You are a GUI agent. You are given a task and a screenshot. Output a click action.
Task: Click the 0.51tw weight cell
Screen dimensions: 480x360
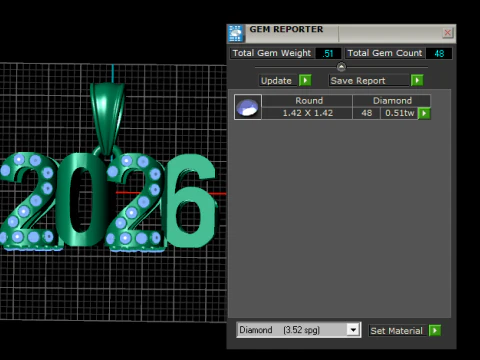point(399,113)
